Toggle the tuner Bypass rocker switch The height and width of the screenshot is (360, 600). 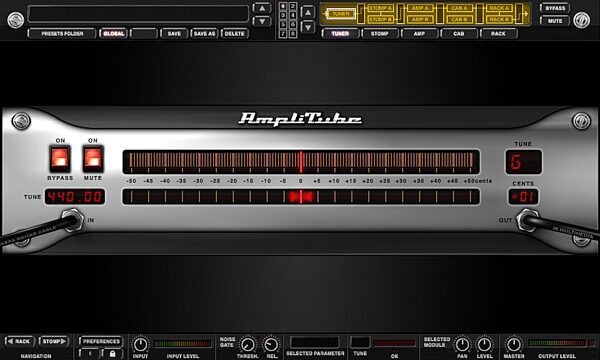[60, 158]
